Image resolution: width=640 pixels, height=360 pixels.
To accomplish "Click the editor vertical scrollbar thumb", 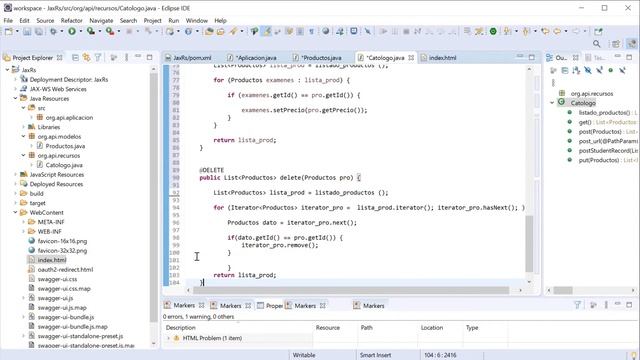I will click(529, 244).
